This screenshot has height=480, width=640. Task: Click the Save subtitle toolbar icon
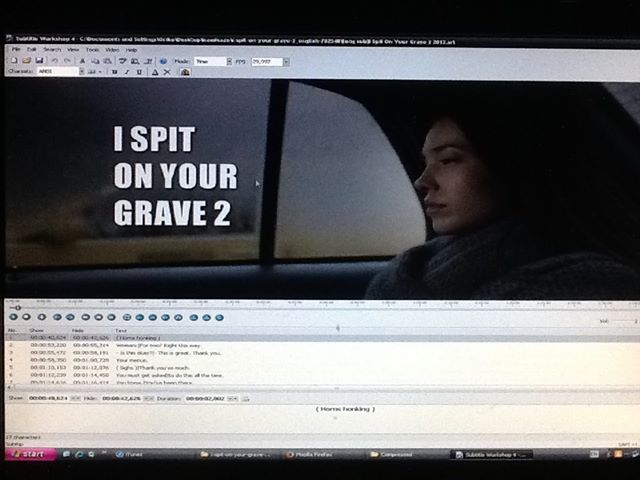point(39,61)
